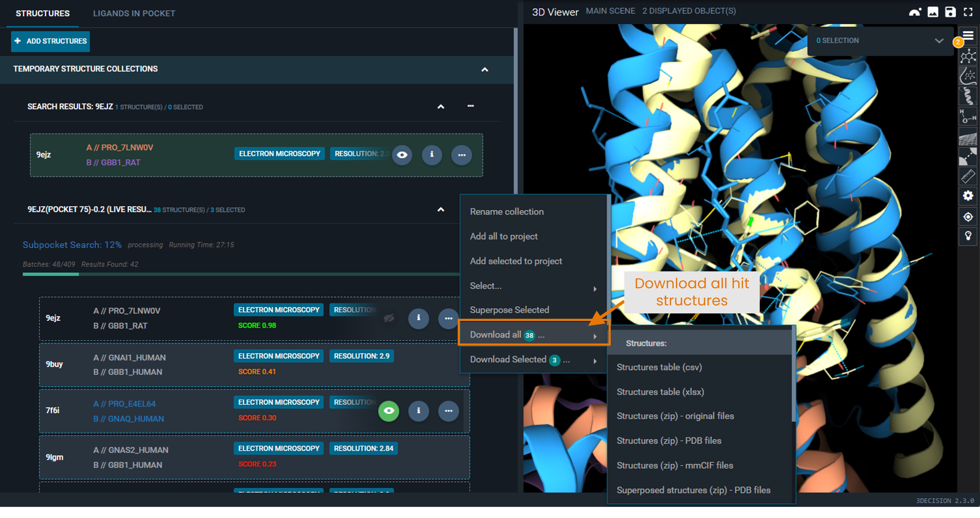
Task: Click the ADD STRUCTURES button
Action: point(50,41)
